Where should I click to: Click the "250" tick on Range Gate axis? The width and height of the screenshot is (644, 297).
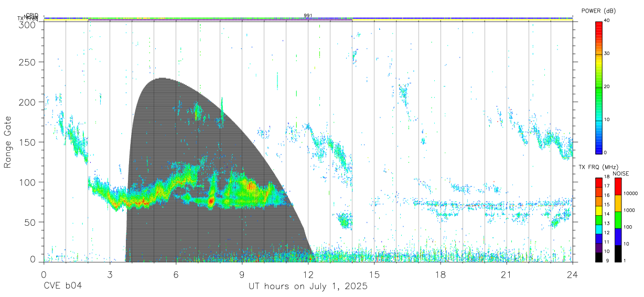[27, 62]
